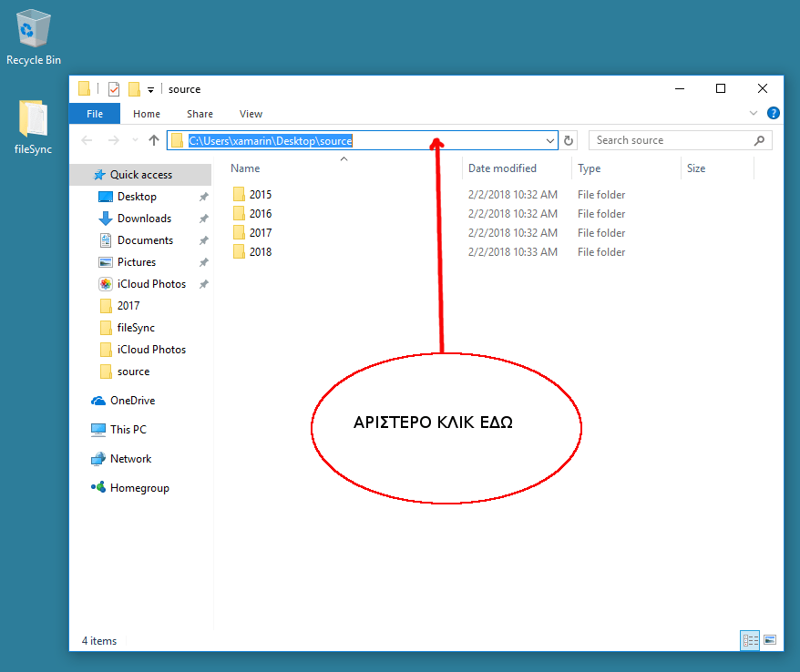The width and height of the screenshot is (800, 672).
Task: Click the Help question mark button
Action: click(x=774, y=113)
